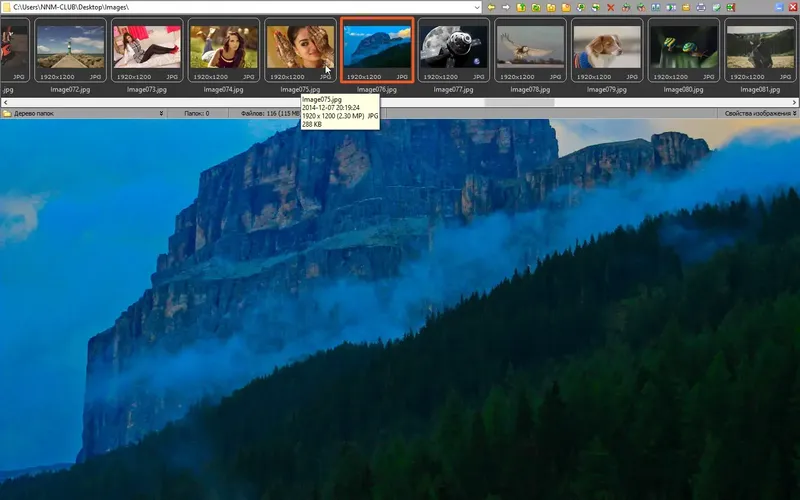The width and height of the screenshot is (800, 500).
Task: Minimize the viewer with the blue button
Action: click(x=779, y=8)
